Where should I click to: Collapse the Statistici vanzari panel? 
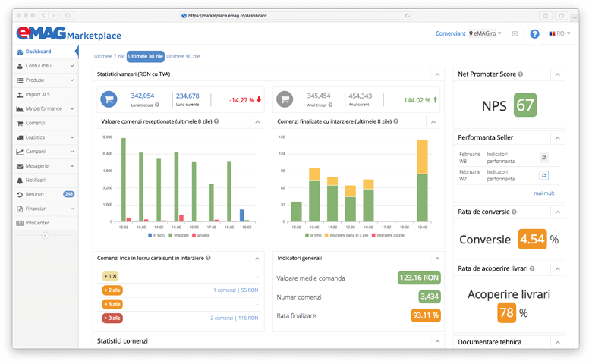pyautogui.click(x=437, y=74)
